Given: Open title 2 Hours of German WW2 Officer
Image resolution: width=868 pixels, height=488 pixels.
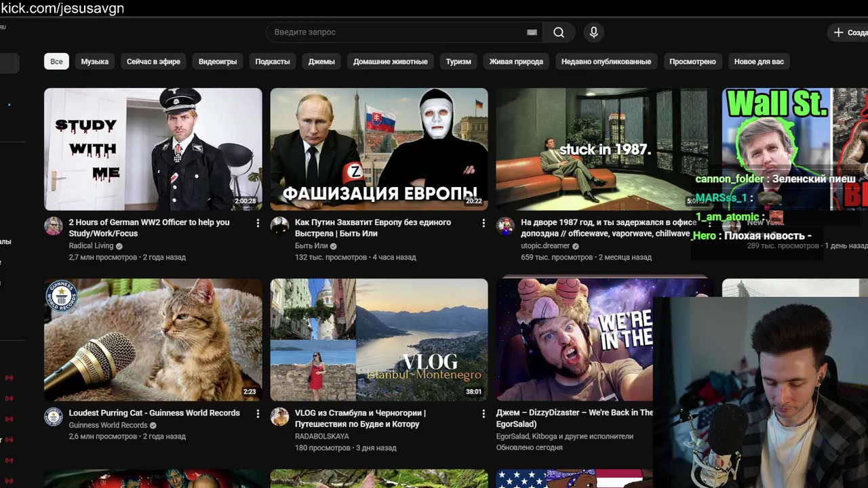Looking at the screenshot, I should click(x=149, y=228).
